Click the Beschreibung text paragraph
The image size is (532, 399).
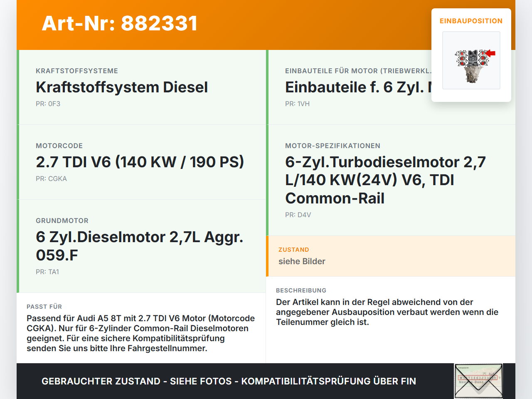(387, 312)
